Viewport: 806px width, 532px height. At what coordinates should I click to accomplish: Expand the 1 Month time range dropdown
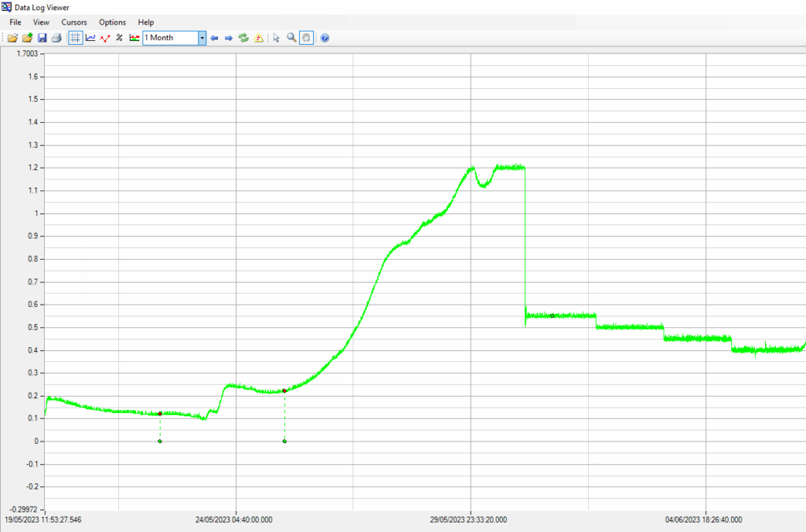(202, 38)
